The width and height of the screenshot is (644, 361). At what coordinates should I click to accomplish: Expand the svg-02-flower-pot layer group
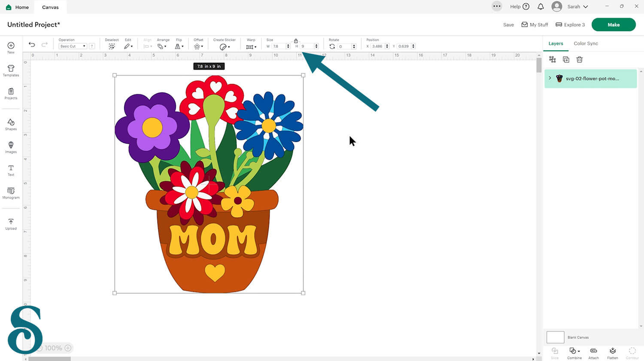[x=550, y=78]
